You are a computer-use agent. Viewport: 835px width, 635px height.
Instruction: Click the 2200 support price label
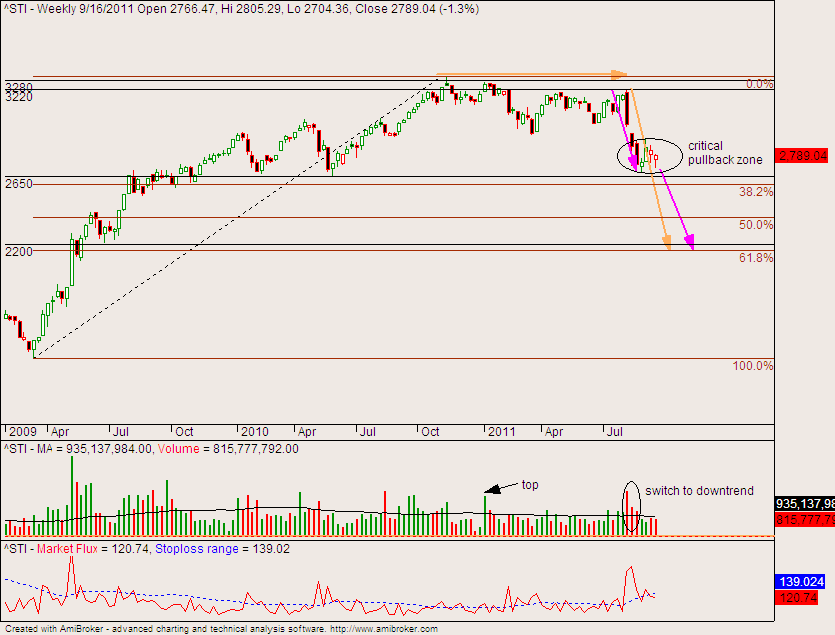[19, 252]
